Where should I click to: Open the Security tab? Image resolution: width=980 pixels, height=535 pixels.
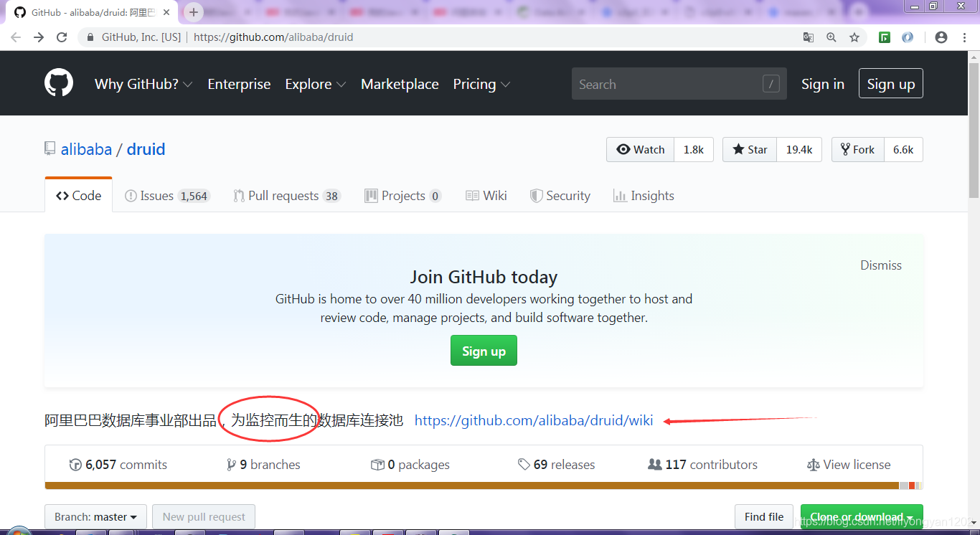(x=560, y=196)
